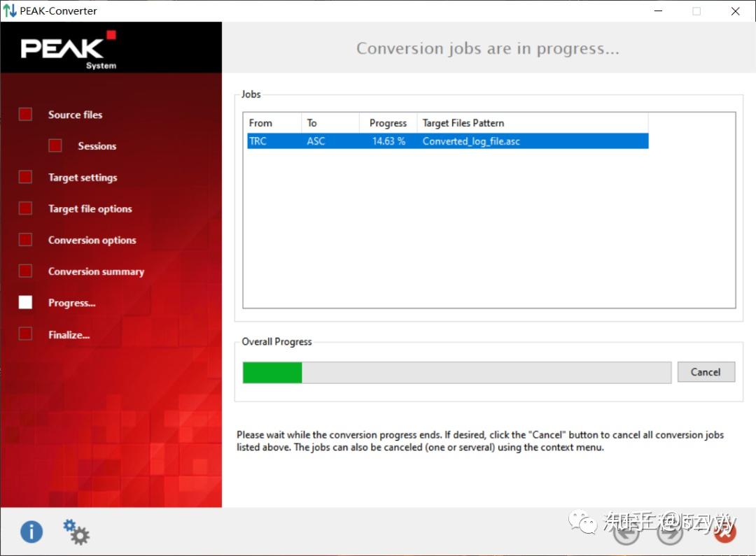Click the Sessions step checkbox

[55, 145]
